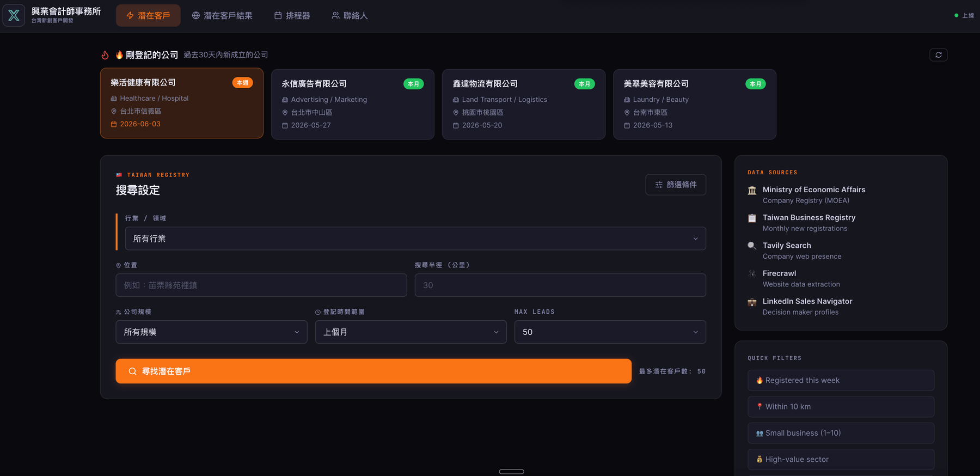The image size is (980, 476).
Task: Open 鑫達物流有限公司 company card
Action: point(524,105)
